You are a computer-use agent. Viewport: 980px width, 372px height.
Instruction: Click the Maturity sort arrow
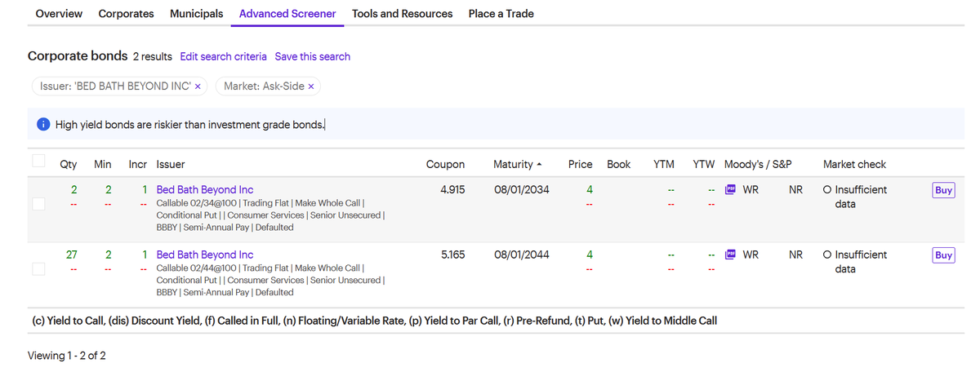(538, 165)
